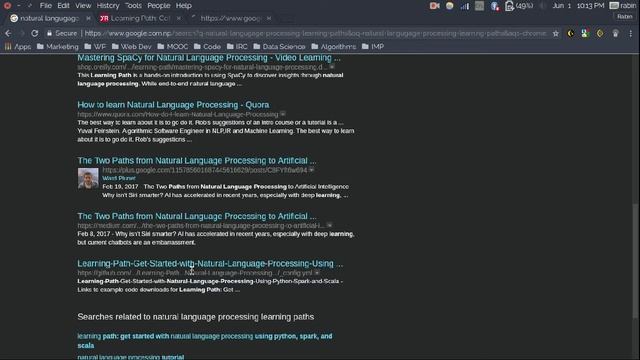Expand cached arrow beside the github.com result URL
The width and height of the screenshot is (640, 360).
click(x=317, y=273)
